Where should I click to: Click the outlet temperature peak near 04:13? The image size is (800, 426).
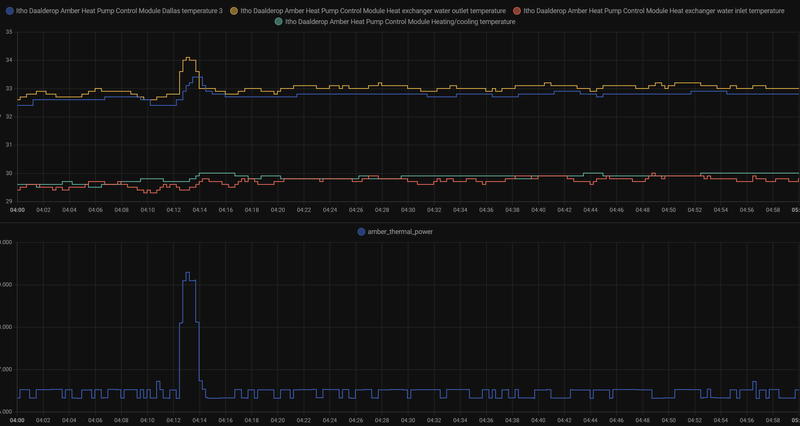pyautogui.click(x=188, y=58)
